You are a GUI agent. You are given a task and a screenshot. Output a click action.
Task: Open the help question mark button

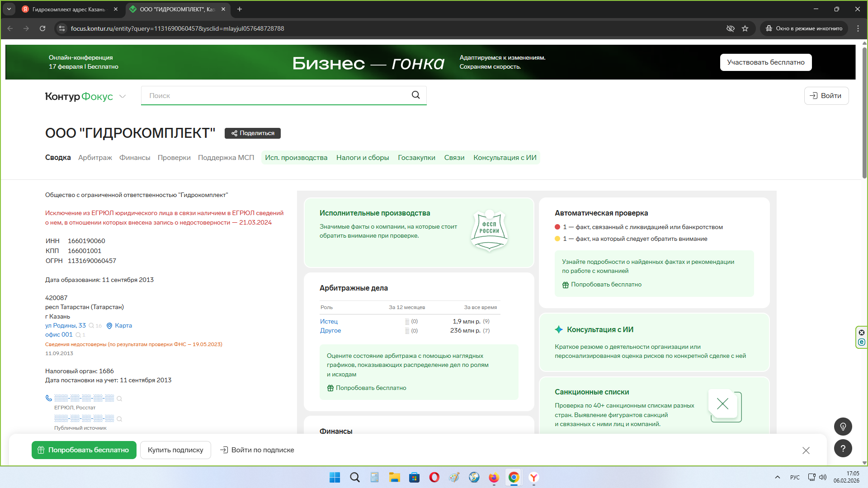click(x=843, y=448)
